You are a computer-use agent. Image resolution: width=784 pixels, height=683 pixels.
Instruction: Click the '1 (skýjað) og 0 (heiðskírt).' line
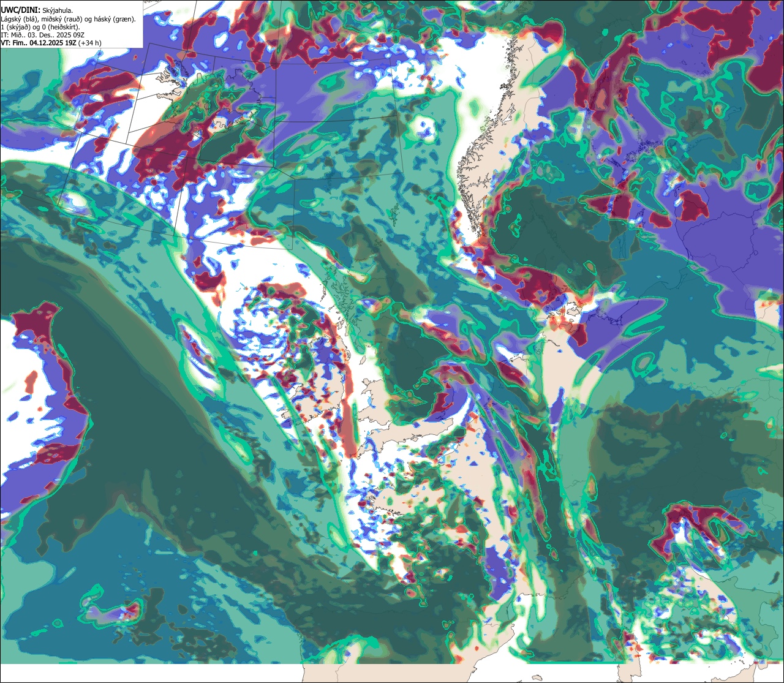40,26
